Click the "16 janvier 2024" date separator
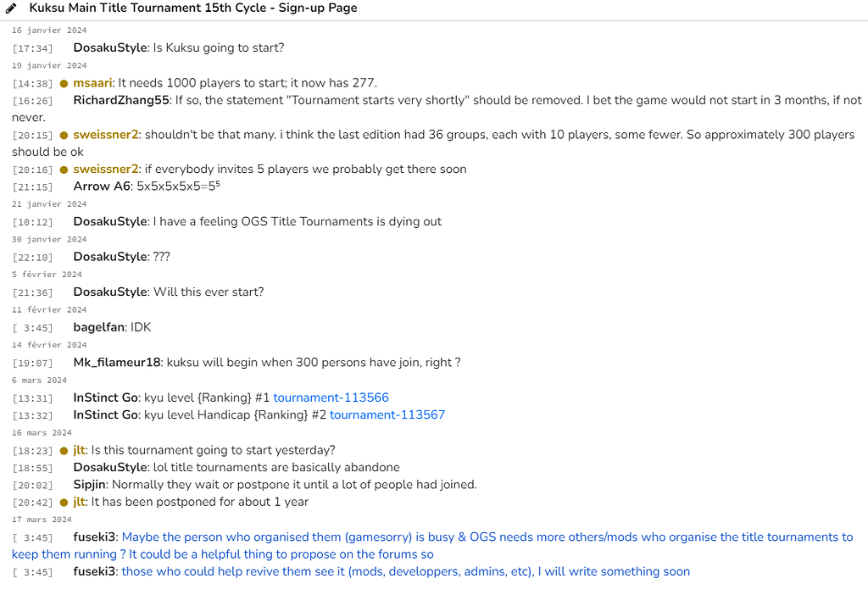868x595 pixels. click(x=49, y=31)
